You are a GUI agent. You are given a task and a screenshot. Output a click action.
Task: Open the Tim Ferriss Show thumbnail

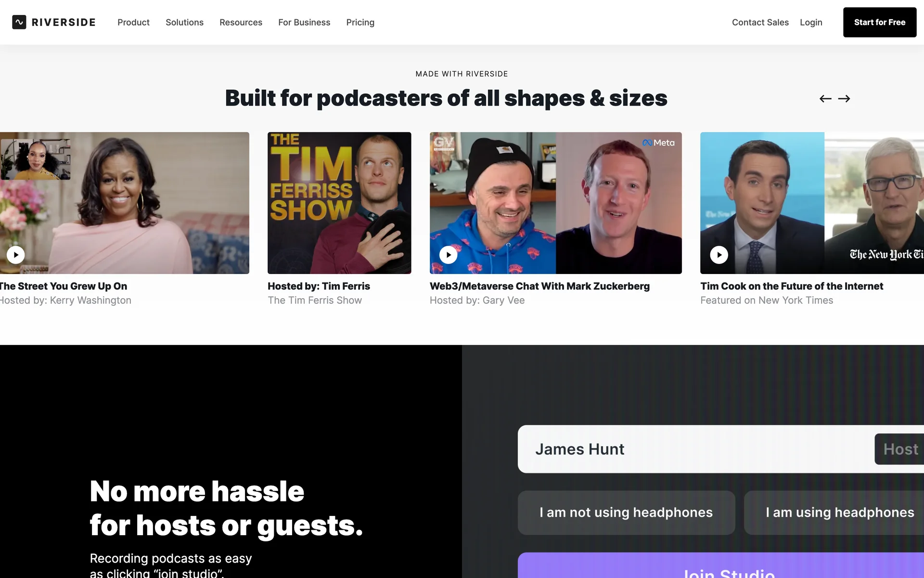click(x=339, y=203)
